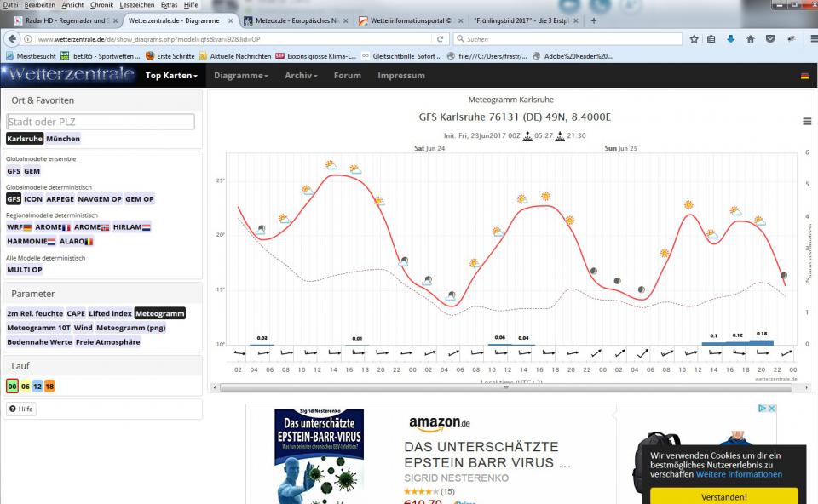This screenshot has width=818, height=504.
Task: Open the Chronik menu in menu bar
Action: pyautogui.click(x=101, y=5)
